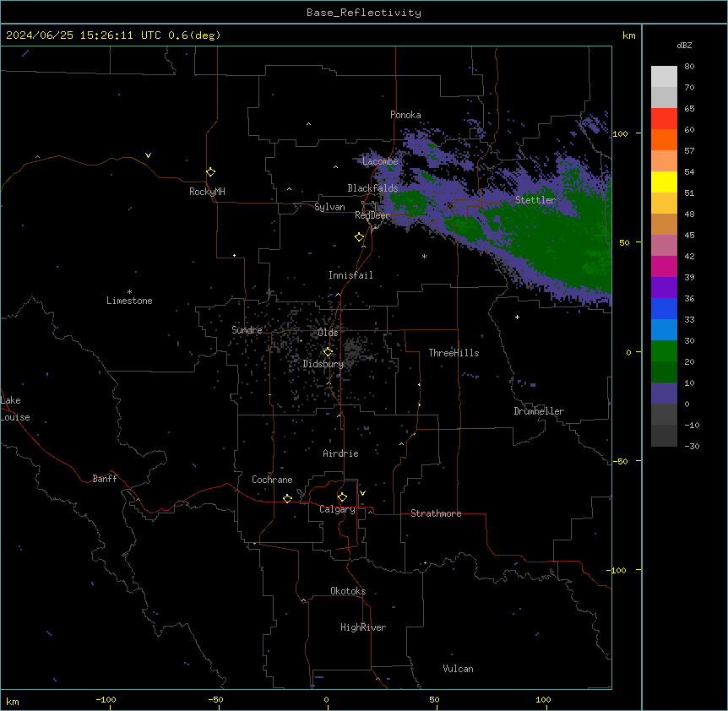Select the dark green 10-20 dBZ legend swatch
This screenshot has width=728, height=711.
tap(664, 372)
